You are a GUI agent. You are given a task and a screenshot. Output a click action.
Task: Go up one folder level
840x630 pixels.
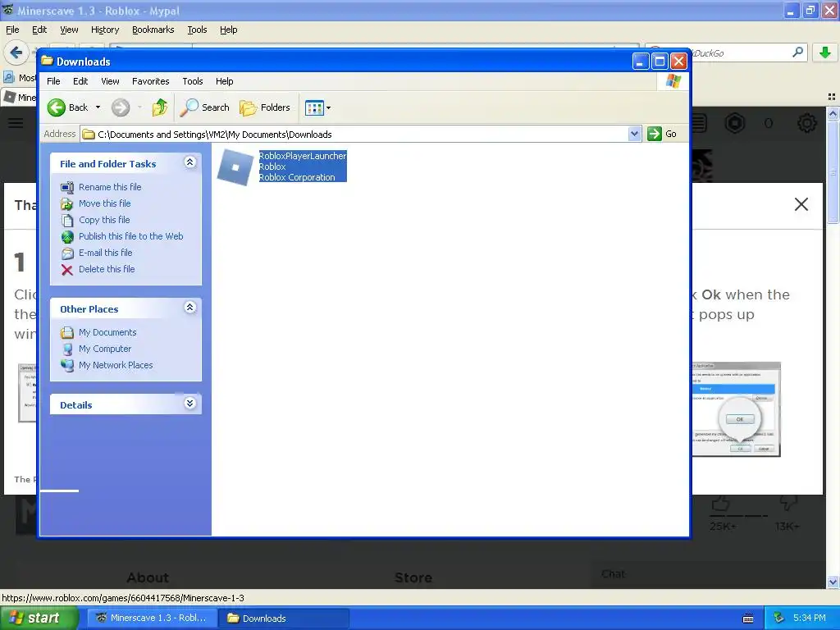(x=160, y=107)
